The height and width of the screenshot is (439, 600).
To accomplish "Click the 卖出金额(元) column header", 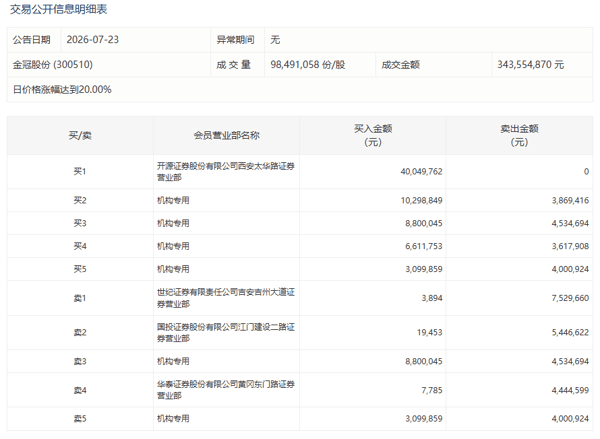I will [x=519, y=135].
